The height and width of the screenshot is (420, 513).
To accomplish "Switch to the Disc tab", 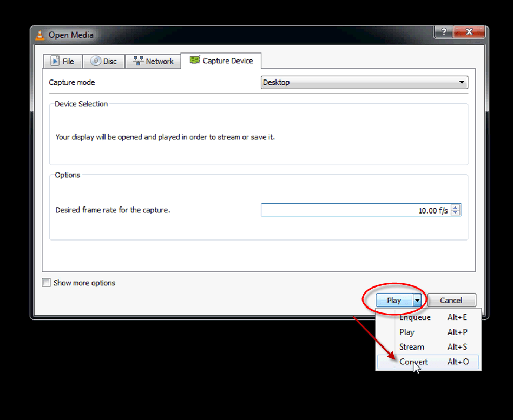I will point(104,61).
